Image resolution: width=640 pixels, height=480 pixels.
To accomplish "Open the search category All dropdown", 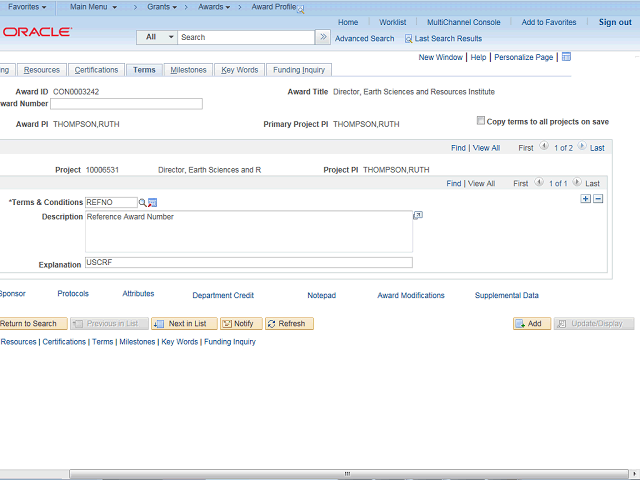I will [157, 37].
